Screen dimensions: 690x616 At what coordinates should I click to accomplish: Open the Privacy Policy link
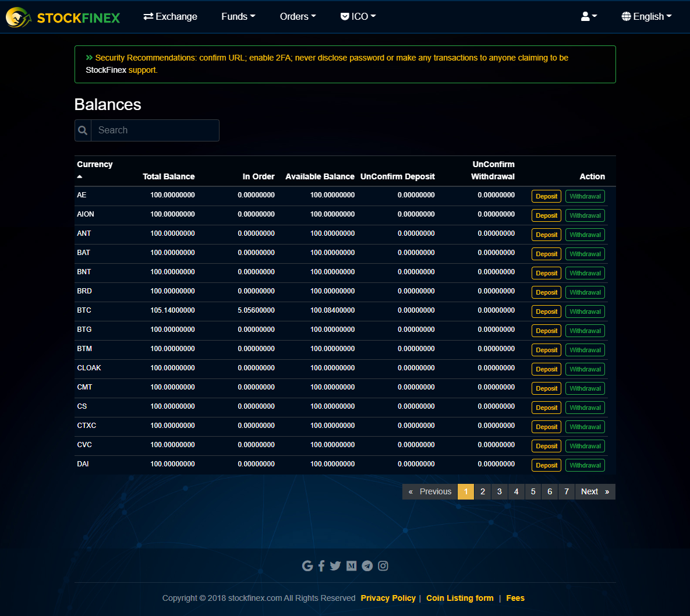click(x=388, y=598)
